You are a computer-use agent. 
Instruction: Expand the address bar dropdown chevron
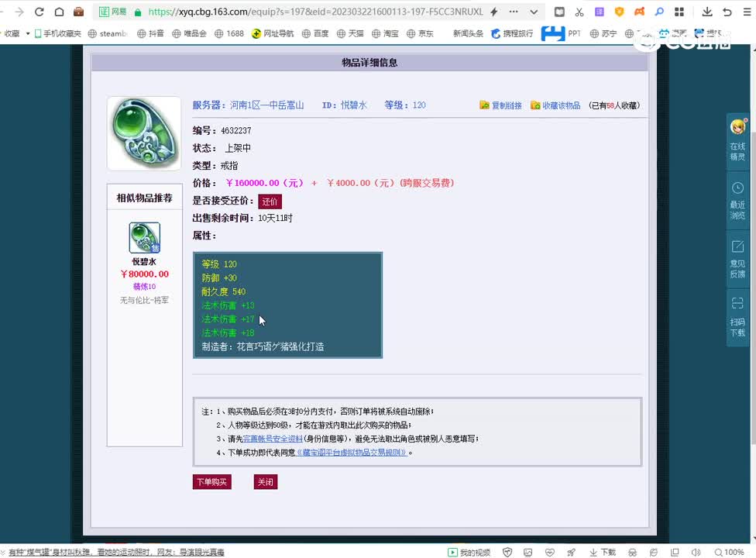tap(533, 12)
